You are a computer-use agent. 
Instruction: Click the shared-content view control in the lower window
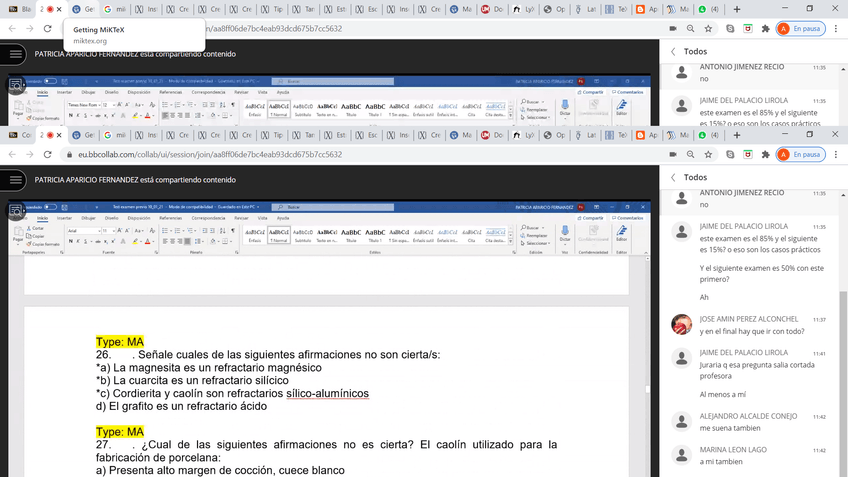[16, 210]
